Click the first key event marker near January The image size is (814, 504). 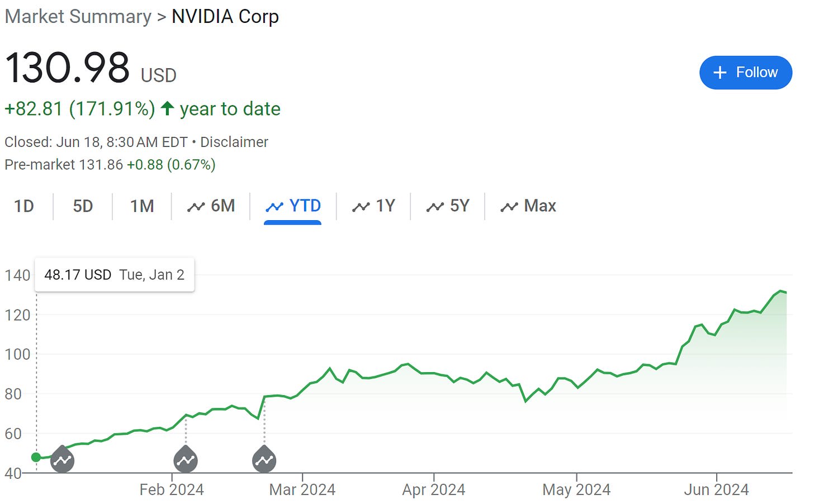(x=63, y=459)
